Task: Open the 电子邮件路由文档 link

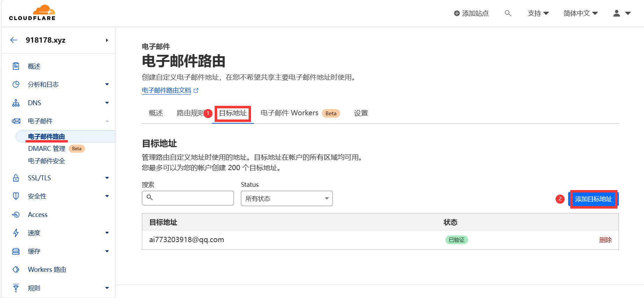Action: point(166,90)
